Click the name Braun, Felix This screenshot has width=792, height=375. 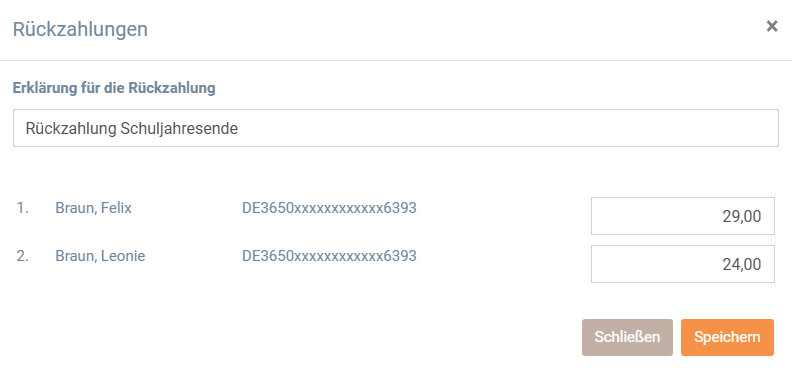[x=93, y=208]
